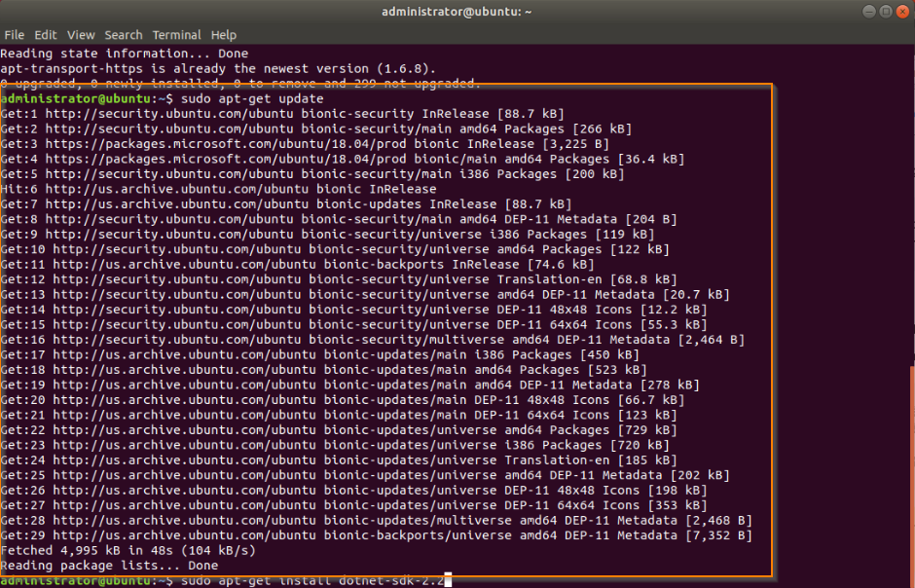Click the Get:13 line ending '[20.7 kB]'
The image size is (915, 588).
pyautogui.click(x=365, y=295)
